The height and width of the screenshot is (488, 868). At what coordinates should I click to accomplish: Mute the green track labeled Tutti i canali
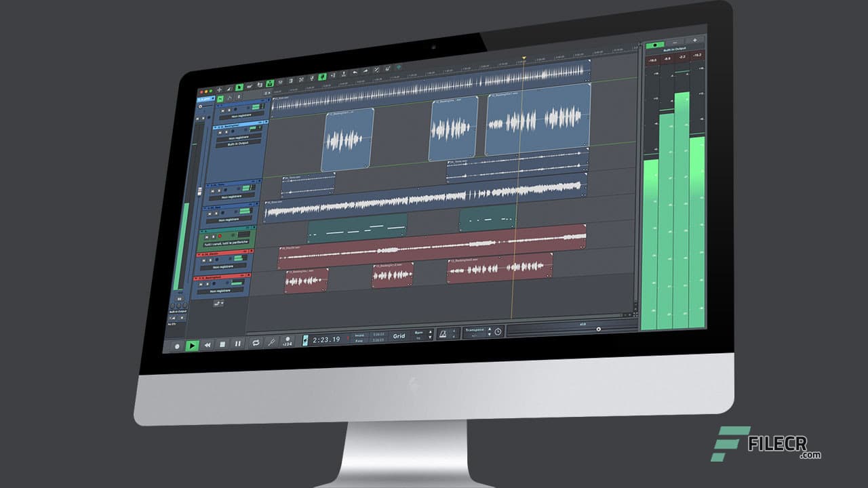pyautogui.click(x=207, y=237)
